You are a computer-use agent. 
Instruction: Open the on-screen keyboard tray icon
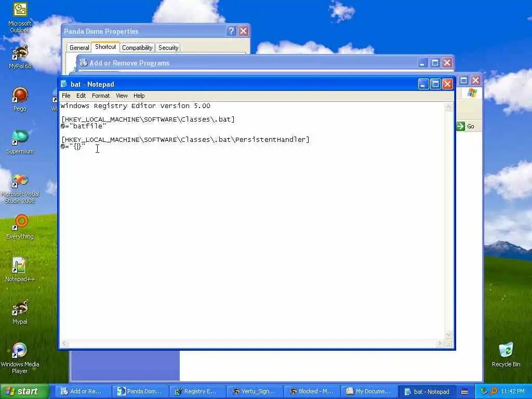click(464, 392)
